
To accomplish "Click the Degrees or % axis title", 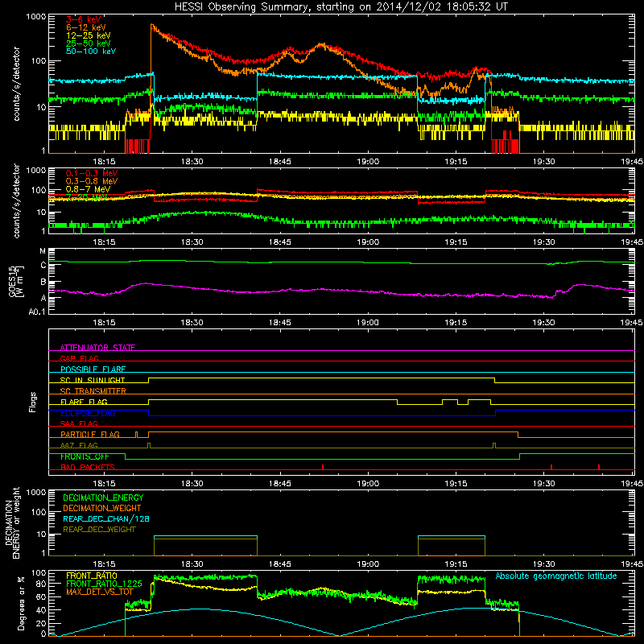I will click(21, 603).
